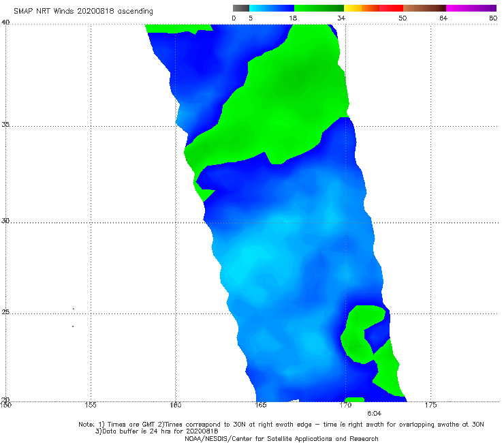Click the 'SMAP NRT Winds 20200818 ascending' title
The width and height of the screenshot is (504, 443).
point(83,12)
